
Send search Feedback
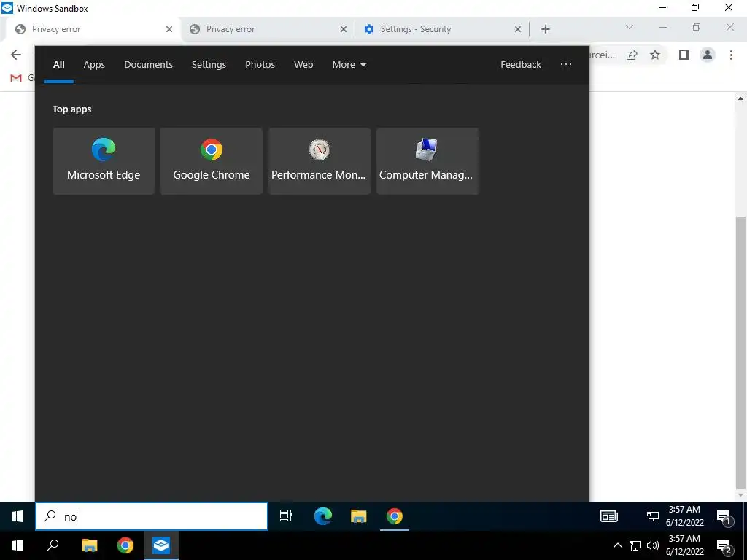(x=521, y=64)
